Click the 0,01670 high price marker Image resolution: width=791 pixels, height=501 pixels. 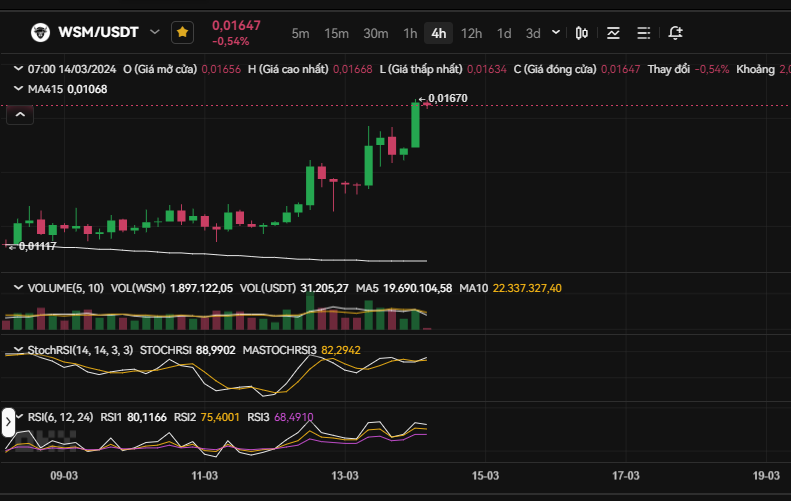coord(447,98)
